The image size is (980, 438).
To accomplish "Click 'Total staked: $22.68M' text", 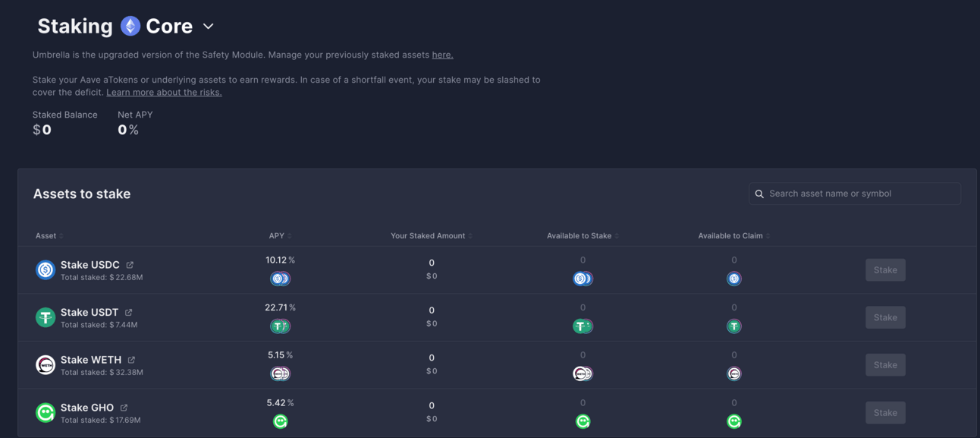I will pos(102,278).
